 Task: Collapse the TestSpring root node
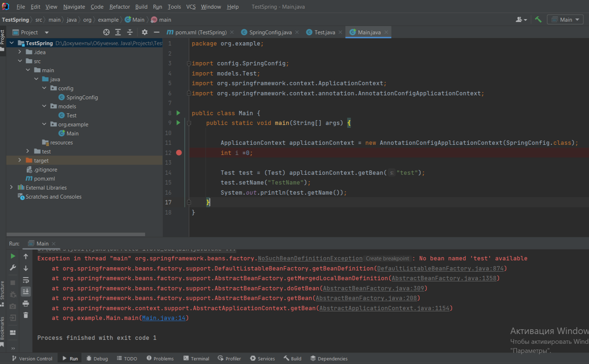click(12, 43)
